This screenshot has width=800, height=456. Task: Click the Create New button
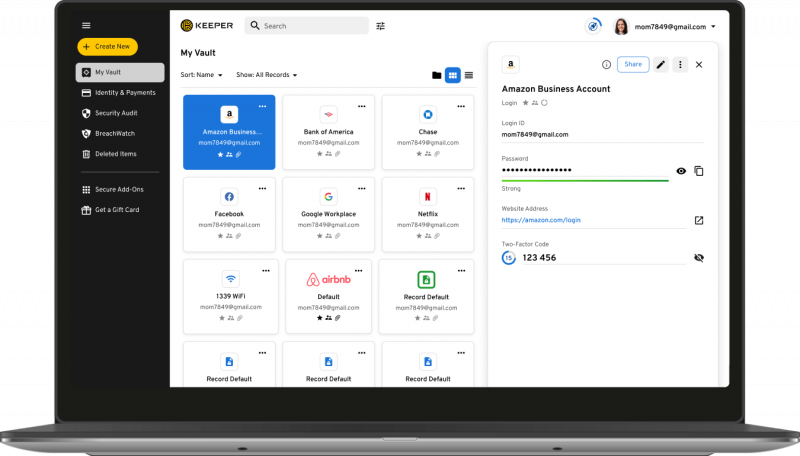tap(107, 46)
